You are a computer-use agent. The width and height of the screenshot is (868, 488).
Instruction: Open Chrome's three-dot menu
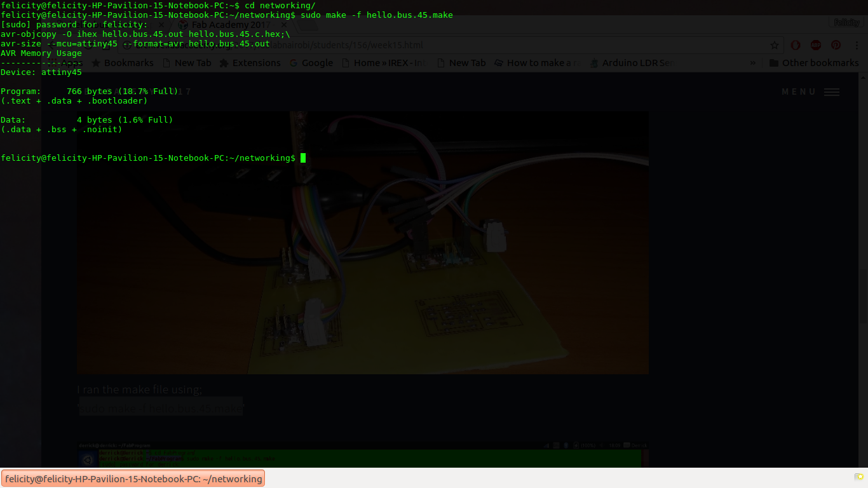point(856,45)
